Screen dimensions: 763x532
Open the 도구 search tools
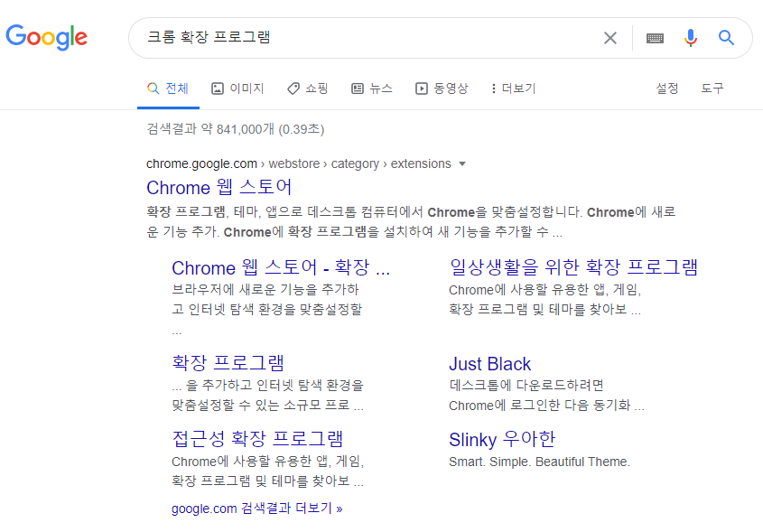coord(712,89)
